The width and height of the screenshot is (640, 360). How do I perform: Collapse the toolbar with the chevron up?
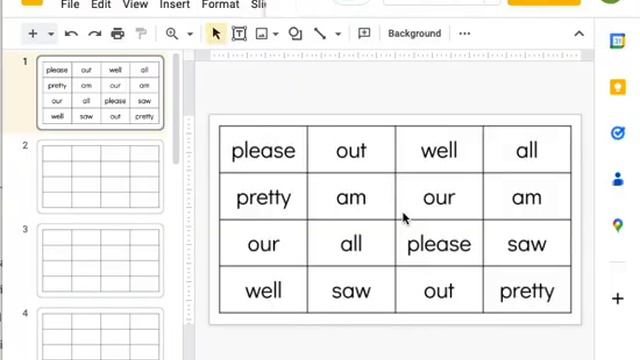[x=579, y=34]
